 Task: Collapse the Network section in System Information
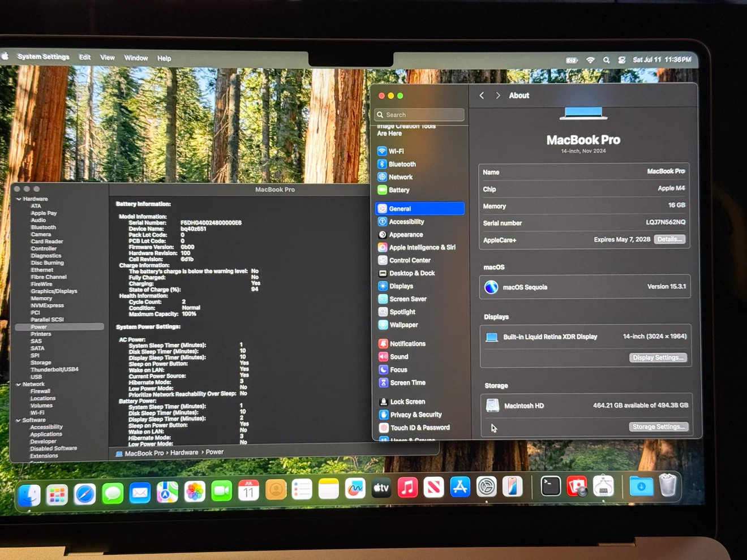pyautogui.click(x=18, y=384)
